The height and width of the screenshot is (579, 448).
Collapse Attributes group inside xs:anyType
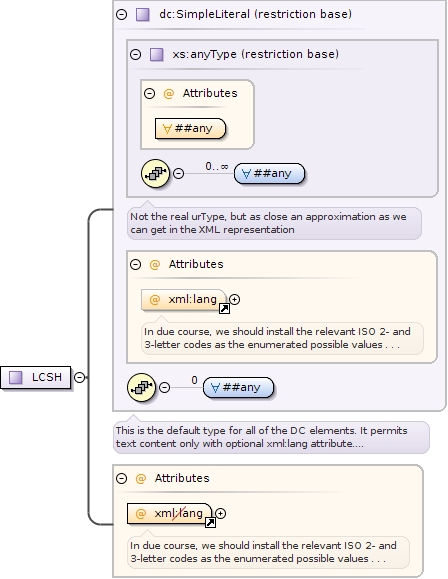(x=150, y=93)
